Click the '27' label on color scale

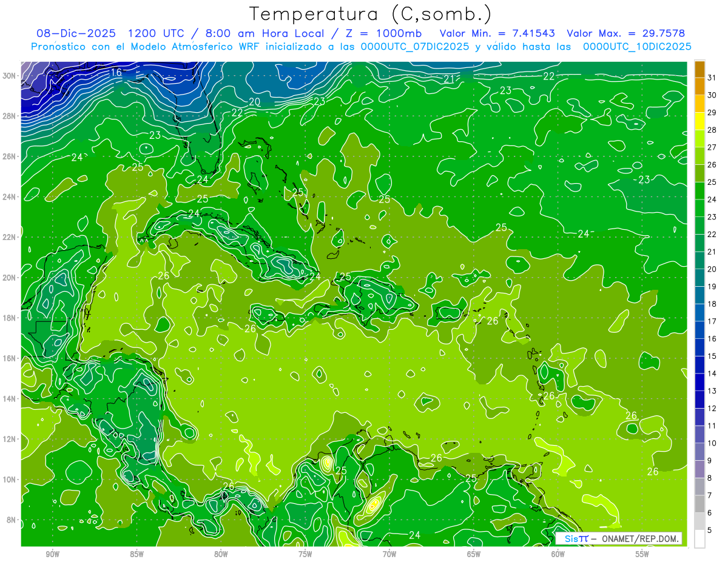pyautogui.click(x=712, y=147)
